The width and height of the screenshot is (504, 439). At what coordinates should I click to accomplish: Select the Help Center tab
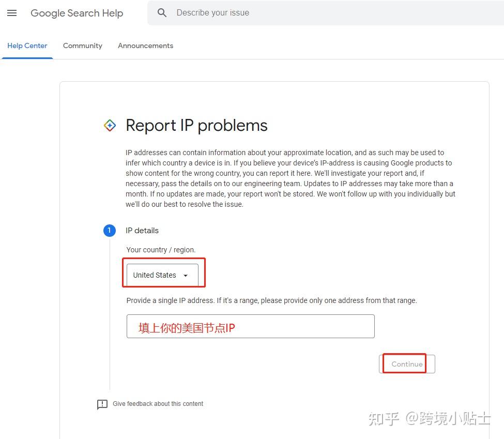27,46
